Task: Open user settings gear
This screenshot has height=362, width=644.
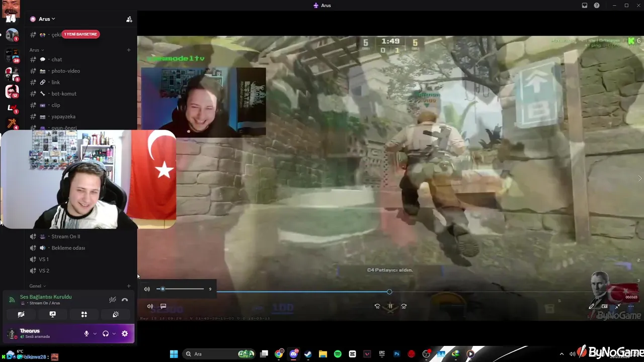Action: pyautogui.click(x=125, y=333)
